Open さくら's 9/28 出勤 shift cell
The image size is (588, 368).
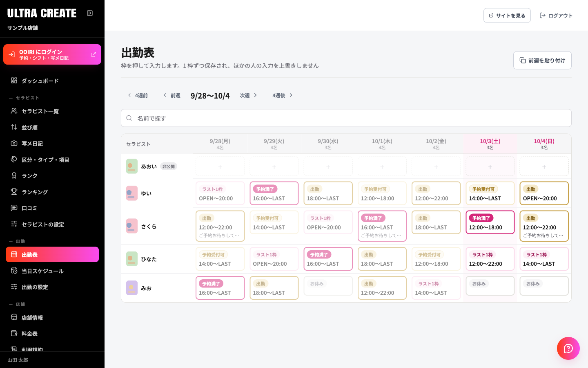point(220,226)
